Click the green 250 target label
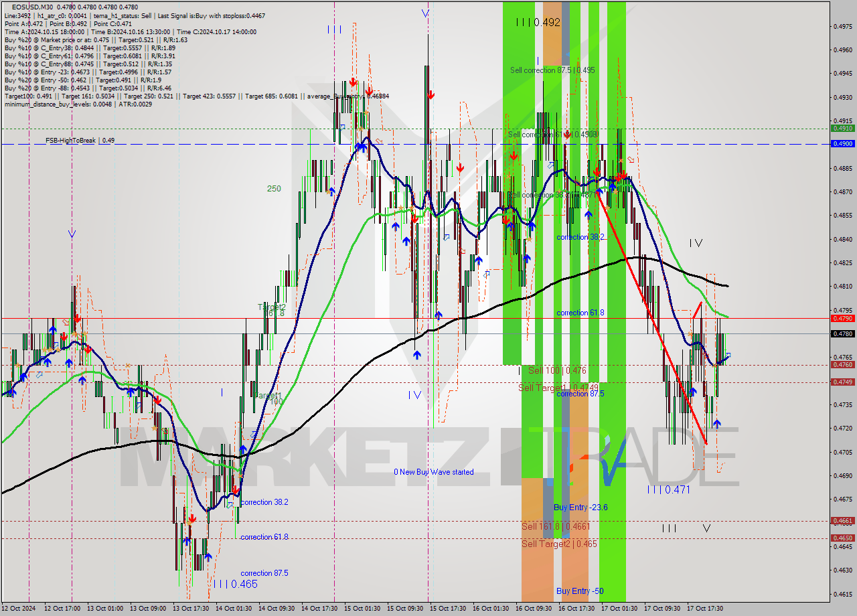The height and width of the screenshot is (616, 857). pos(274,189)
